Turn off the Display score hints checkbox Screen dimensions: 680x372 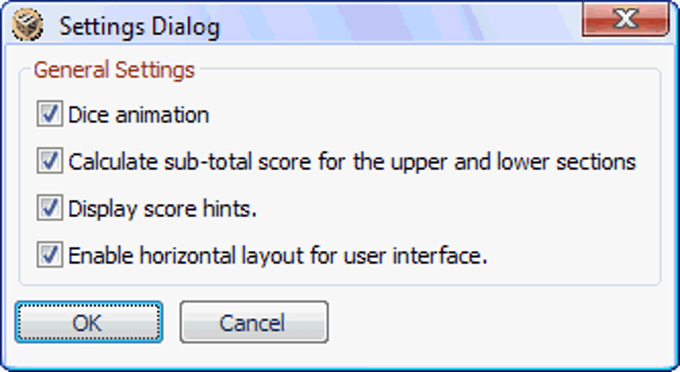point(49,208)
